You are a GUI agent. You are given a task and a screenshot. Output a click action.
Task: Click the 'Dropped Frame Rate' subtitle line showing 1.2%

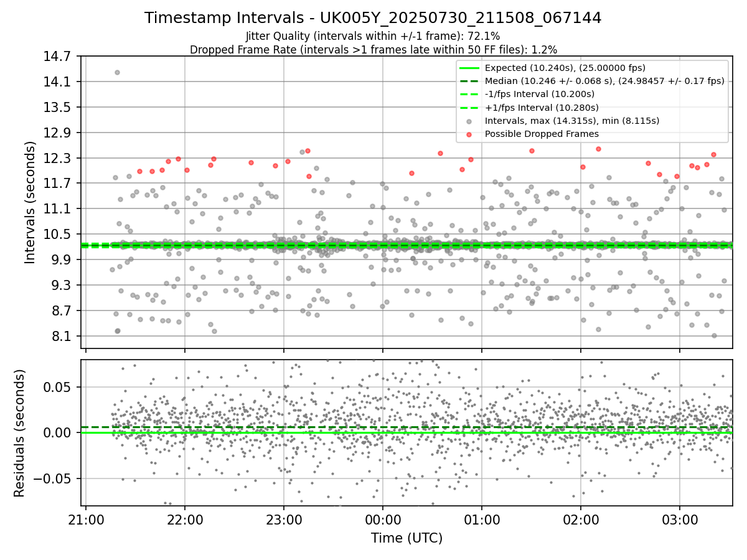point(373,49)
